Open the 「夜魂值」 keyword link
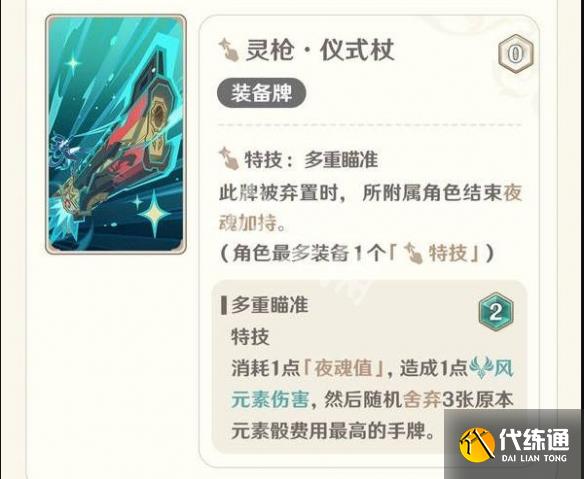 click(x=344, y=368)
